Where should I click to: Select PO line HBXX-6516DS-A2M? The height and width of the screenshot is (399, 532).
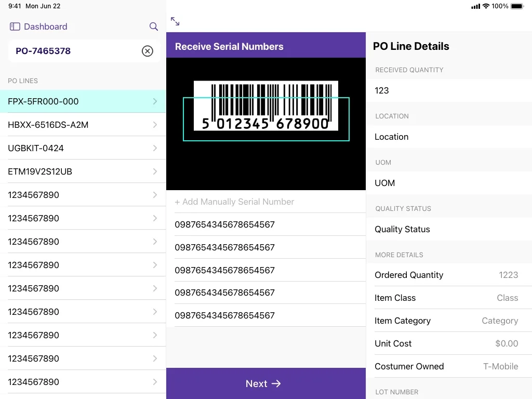point(83,125)
